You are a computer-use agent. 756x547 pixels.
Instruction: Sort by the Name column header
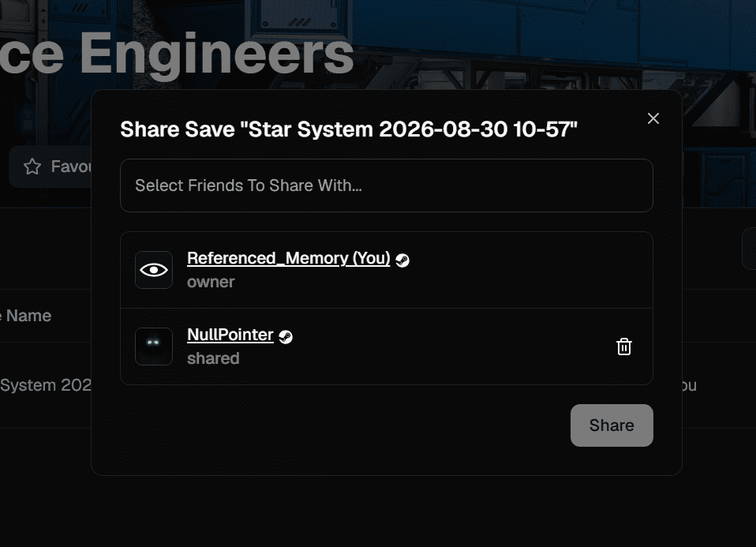(x=27, y=316)
